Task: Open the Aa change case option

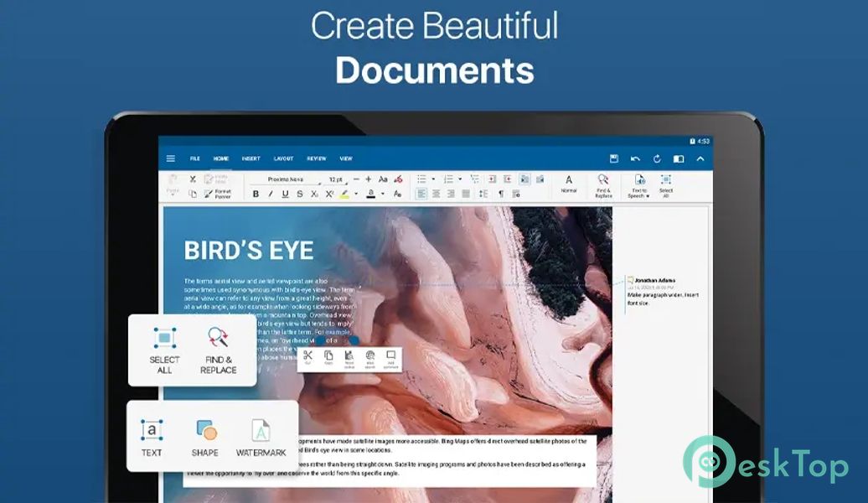Action: (383, 179)
